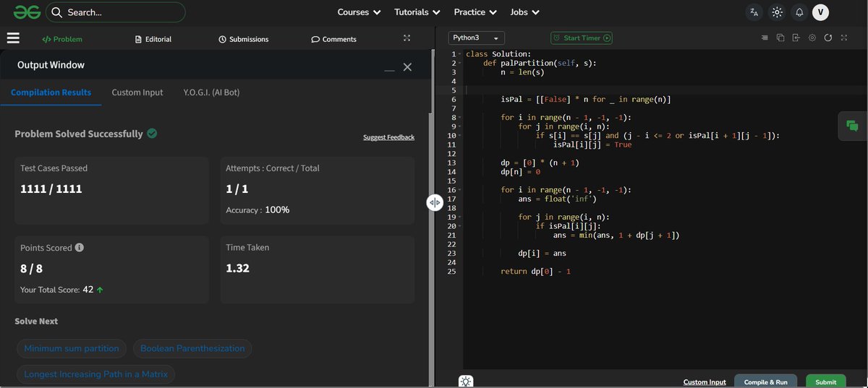Image resolution: width=868 pixels, height=388 pixels.
Task: Open the hamburger sidebar menu
Action: click(13, 38)
